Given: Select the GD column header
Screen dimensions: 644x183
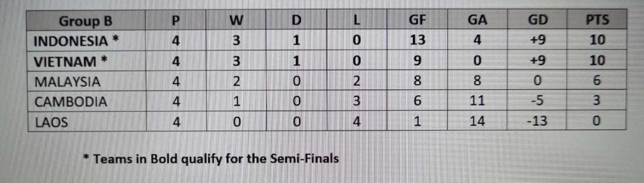Looking at the screenshot, I should click(537, 20).
